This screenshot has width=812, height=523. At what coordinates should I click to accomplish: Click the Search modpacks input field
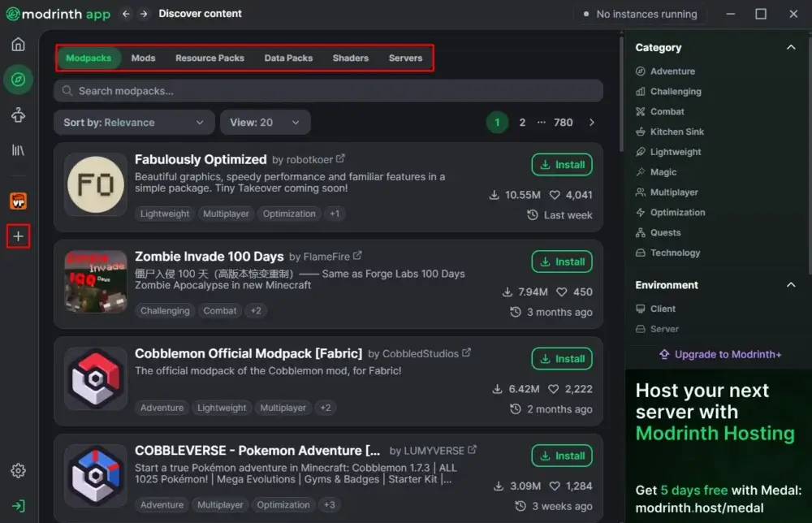pyautogui.click(x=328, y=91)
